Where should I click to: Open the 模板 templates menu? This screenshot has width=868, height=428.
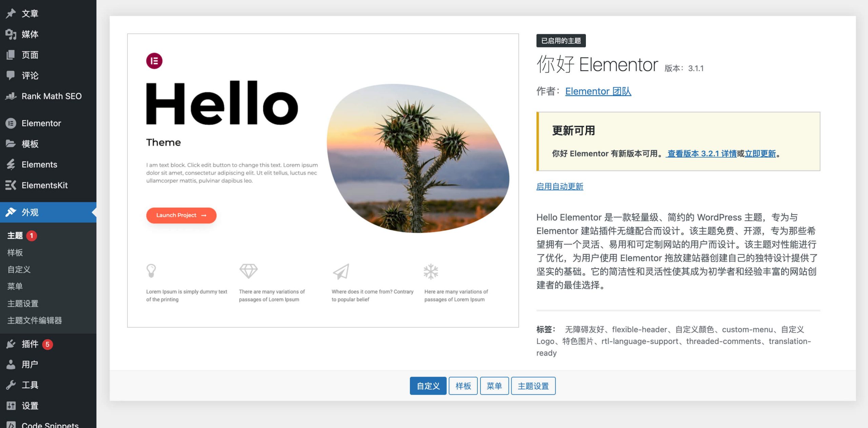point(48,144)
